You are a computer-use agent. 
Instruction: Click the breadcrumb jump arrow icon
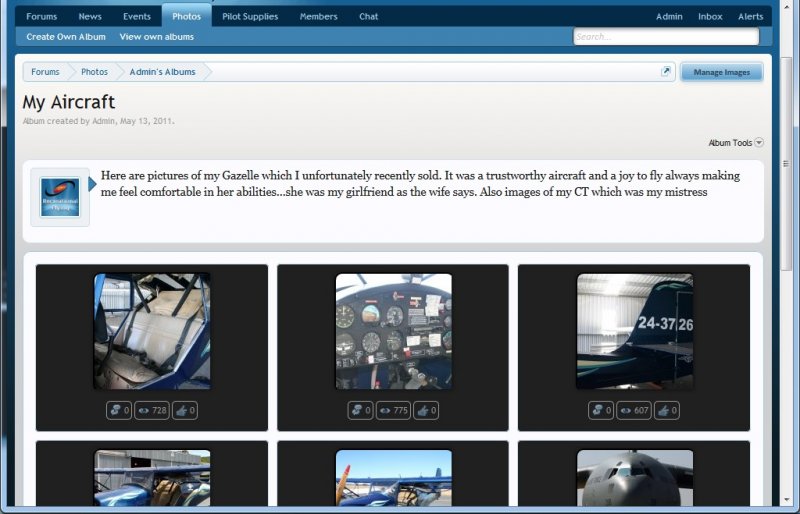[x=665, y=71]
